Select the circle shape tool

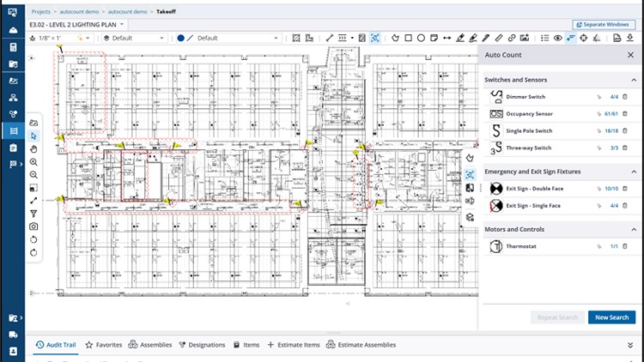[421, 38]
